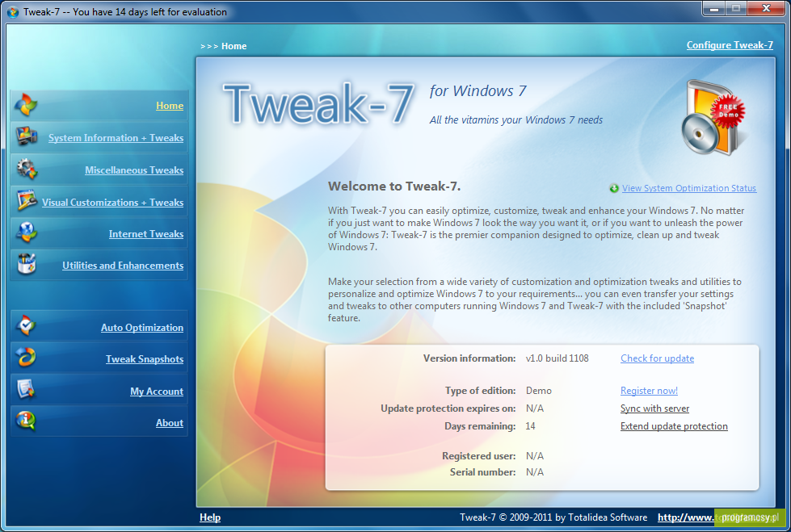This screenshot has width=791, height=532.
Task: Click the picture icon for Visual Customizations
Action: [x=27, y=200]
